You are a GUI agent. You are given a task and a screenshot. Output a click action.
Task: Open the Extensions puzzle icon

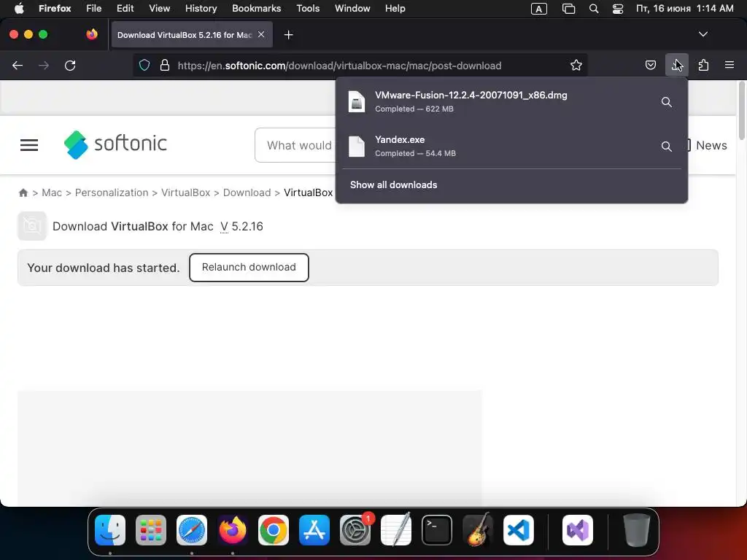[x=703, y=65]
